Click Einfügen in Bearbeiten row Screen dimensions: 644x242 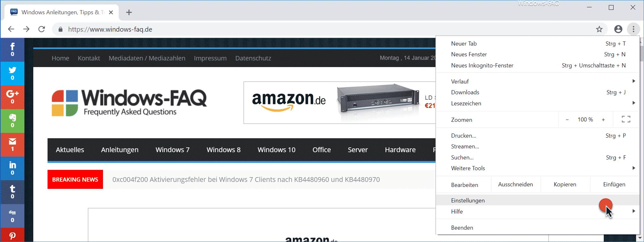point(614,184)
